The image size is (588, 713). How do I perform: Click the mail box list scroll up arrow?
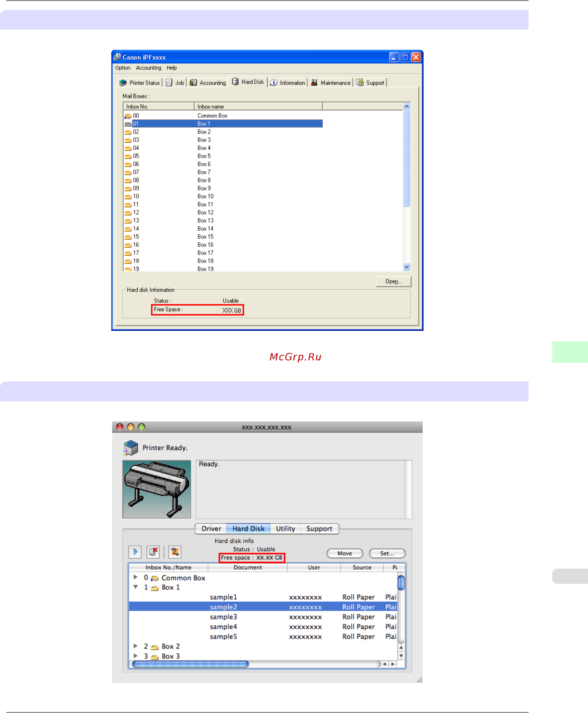click(406, 106)
